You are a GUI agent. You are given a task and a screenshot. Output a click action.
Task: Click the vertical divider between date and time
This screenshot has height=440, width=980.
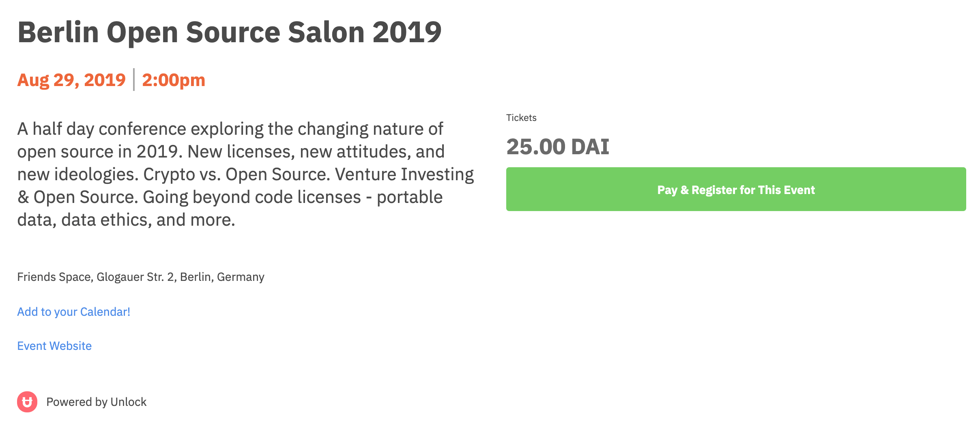click(134, 80)
